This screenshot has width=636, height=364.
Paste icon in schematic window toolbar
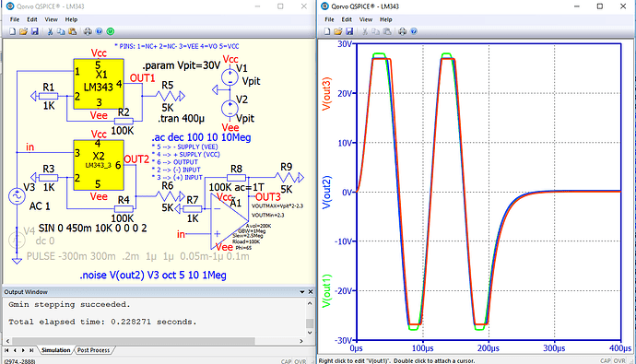(x=73, y=31)
